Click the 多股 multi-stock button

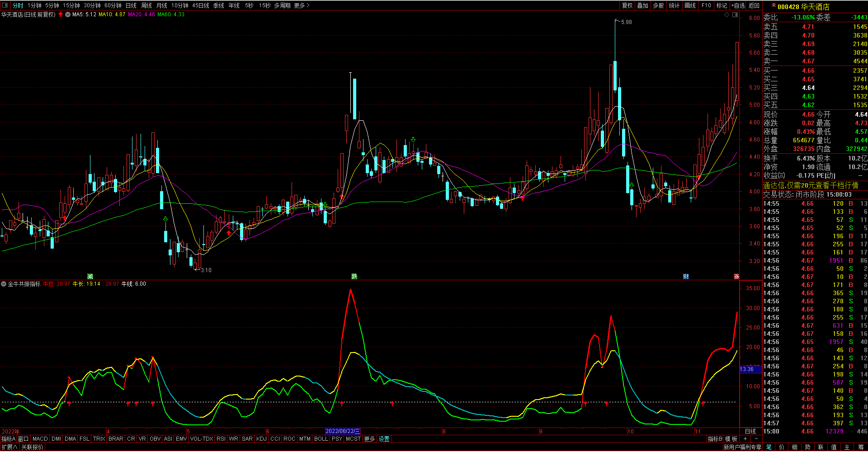[659, 5]
